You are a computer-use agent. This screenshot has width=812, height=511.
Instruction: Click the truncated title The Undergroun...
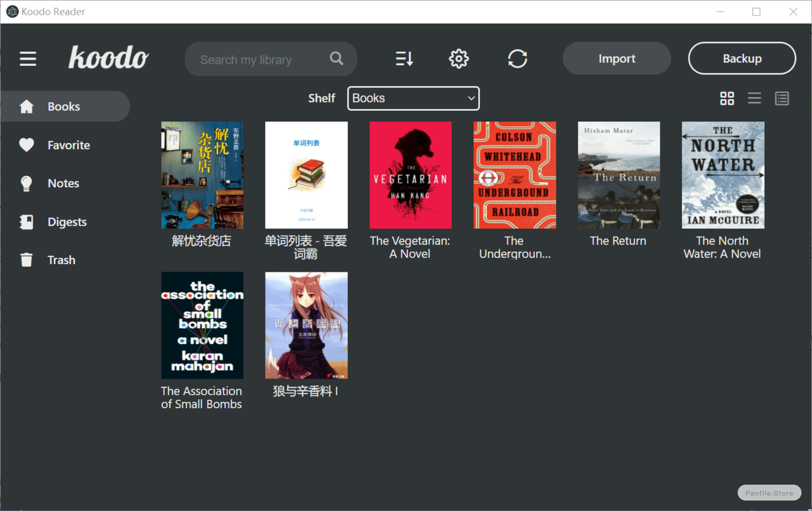coord(514,247)
